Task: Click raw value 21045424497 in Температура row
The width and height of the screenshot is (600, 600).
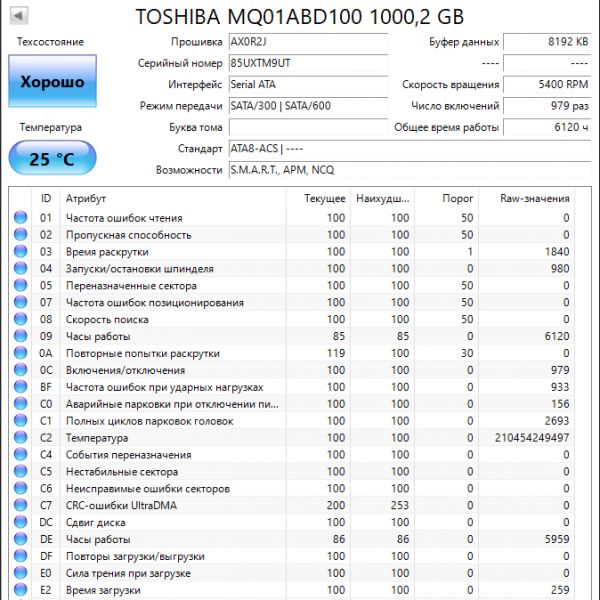Action: (532, 437)
